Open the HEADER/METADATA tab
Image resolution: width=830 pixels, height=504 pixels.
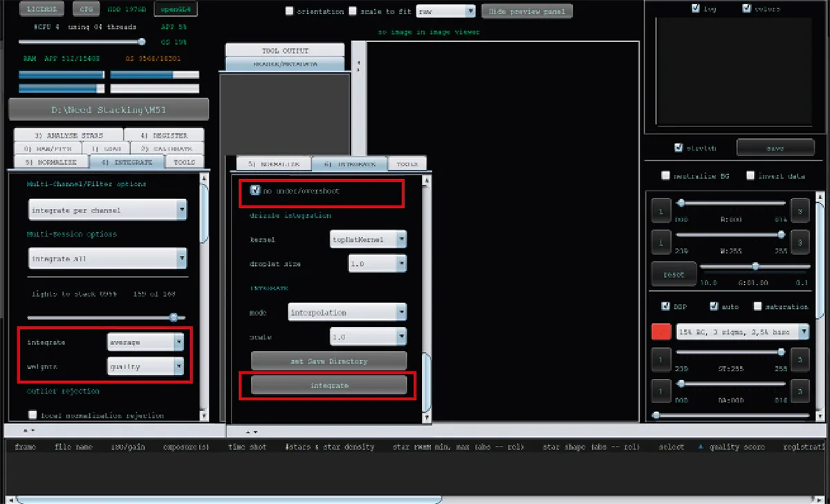tap(285, 64)
